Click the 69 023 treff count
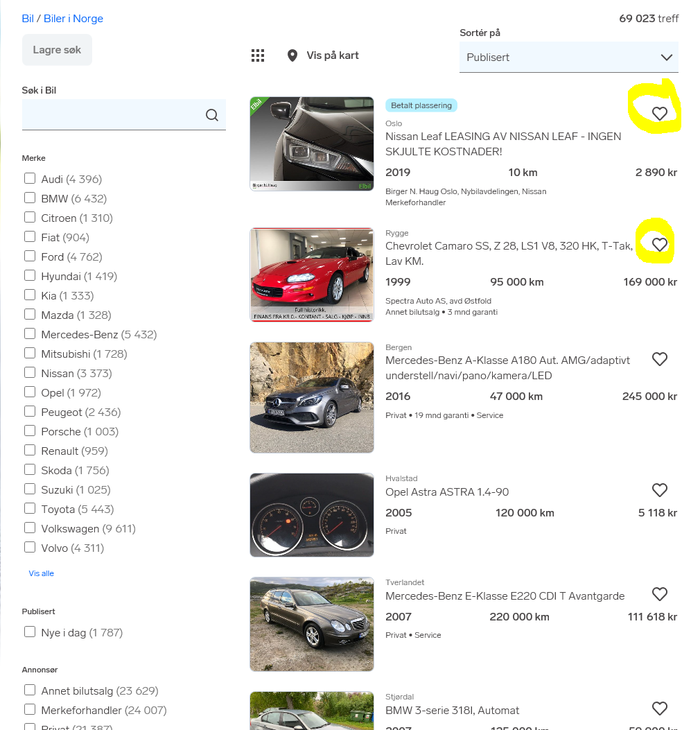Screen dimensions: 700x730 pos(648,19)
